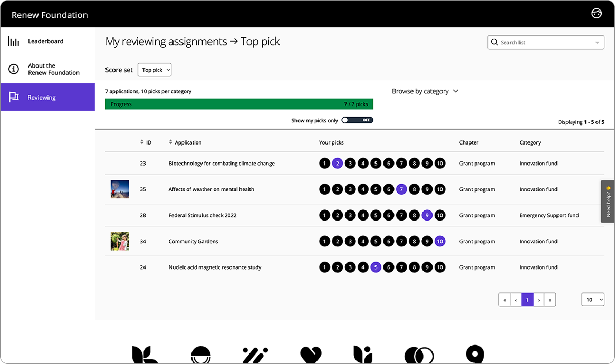Screen dimensions: 615x364
Task: Click the magnifier icon in Search list field
Action: (x=494, y=42)
